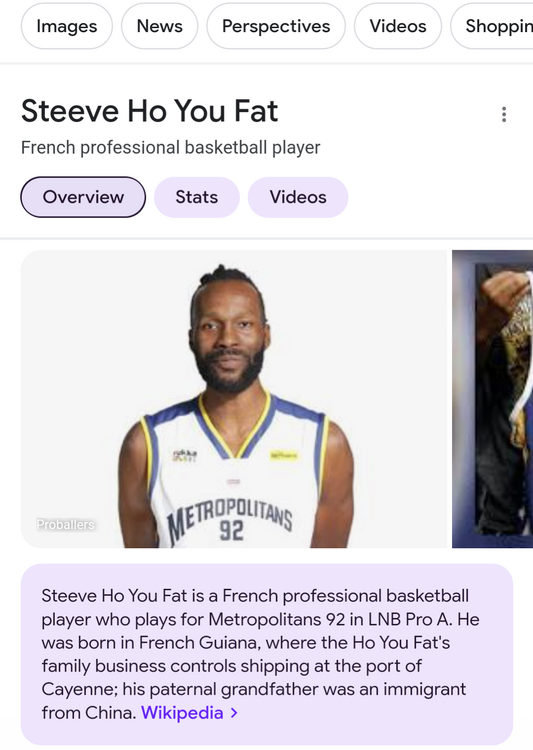Click the French professional basketball player subtitle
Screen dimensions: 533x750
click(x=170, y=148)
